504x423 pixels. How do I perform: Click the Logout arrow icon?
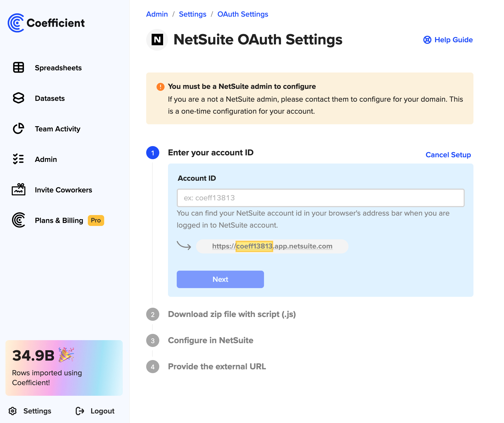click(x=80, y=411)
